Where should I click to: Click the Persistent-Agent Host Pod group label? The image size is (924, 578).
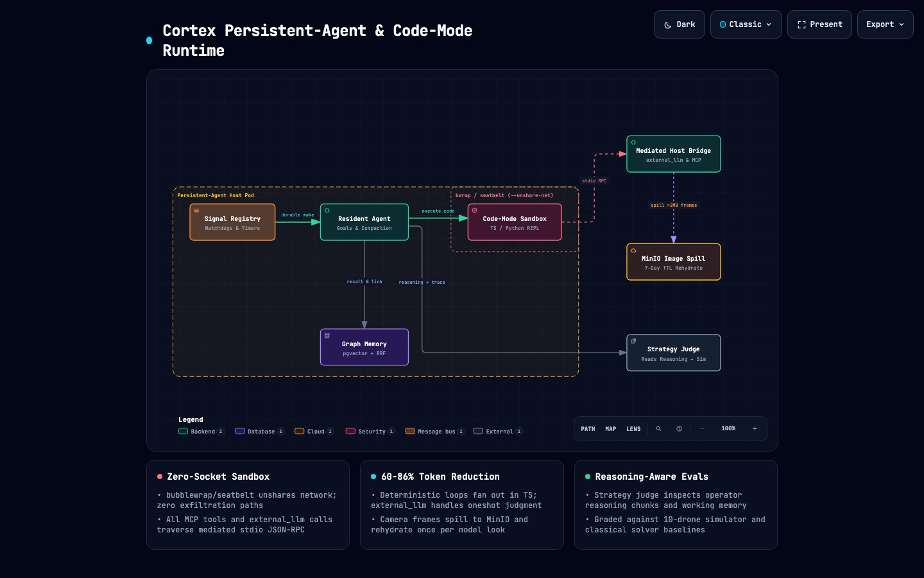[x=216, y=195]
